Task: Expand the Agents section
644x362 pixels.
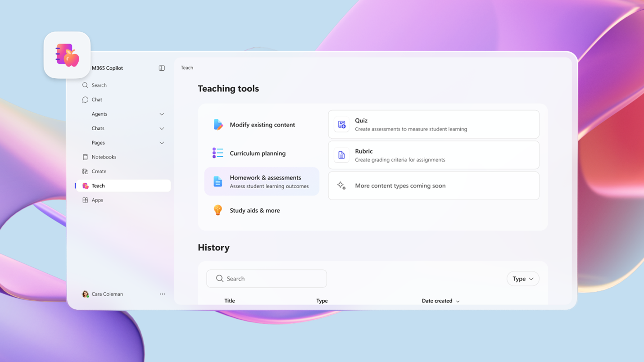Action: (x=162, y=114)
